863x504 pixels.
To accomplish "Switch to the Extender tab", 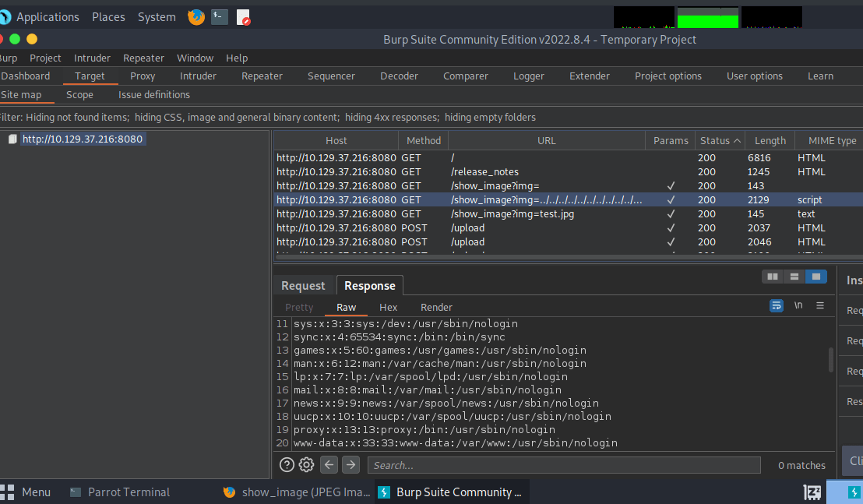I will click(x=590, y=76).
